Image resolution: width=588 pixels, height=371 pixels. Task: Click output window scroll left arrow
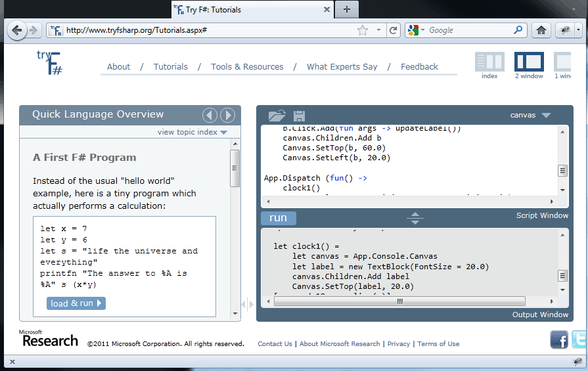tap(268, 301)
